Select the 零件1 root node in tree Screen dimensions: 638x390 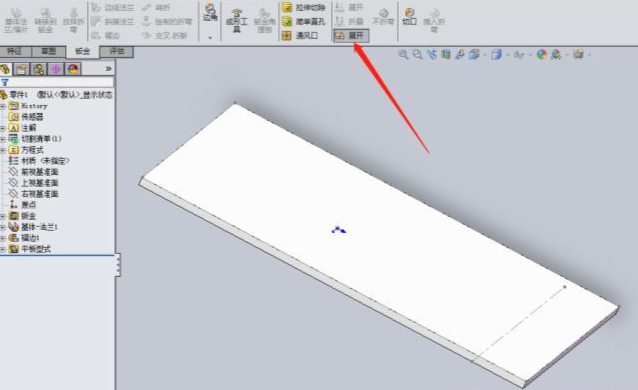pos(57,95)
